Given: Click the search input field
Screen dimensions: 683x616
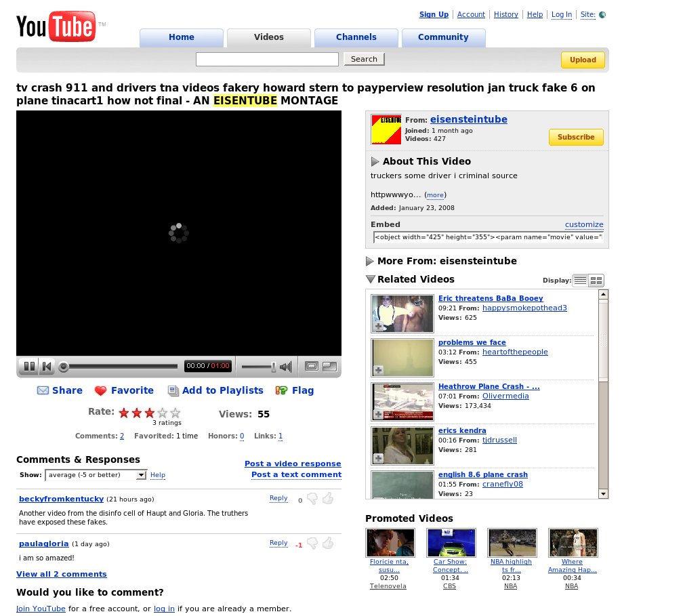Looking at the screenshot, I should pos(267,59).
